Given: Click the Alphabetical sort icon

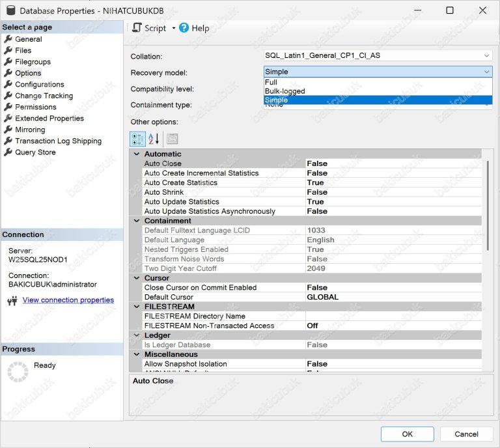Looking at the screenshot, I should point(154,139).
